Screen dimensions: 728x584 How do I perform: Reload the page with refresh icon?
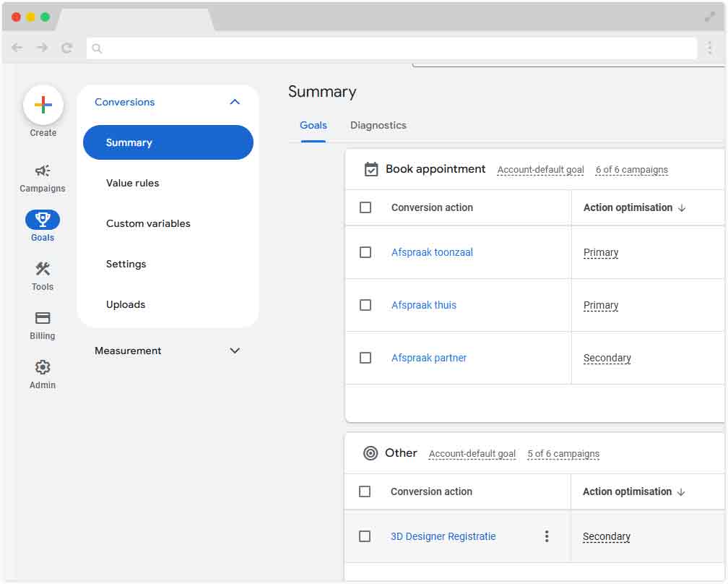click(67, 48)
